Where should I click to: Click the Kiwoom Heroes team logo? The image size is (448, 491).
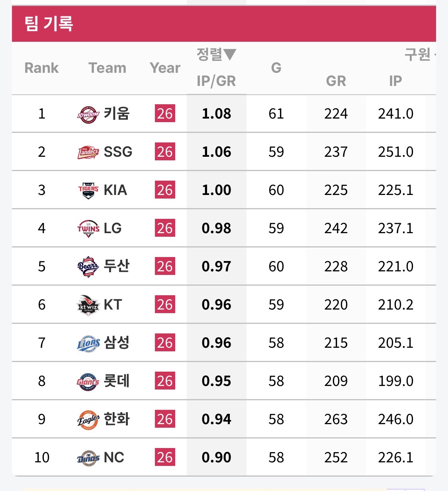(x=88, y=115)
